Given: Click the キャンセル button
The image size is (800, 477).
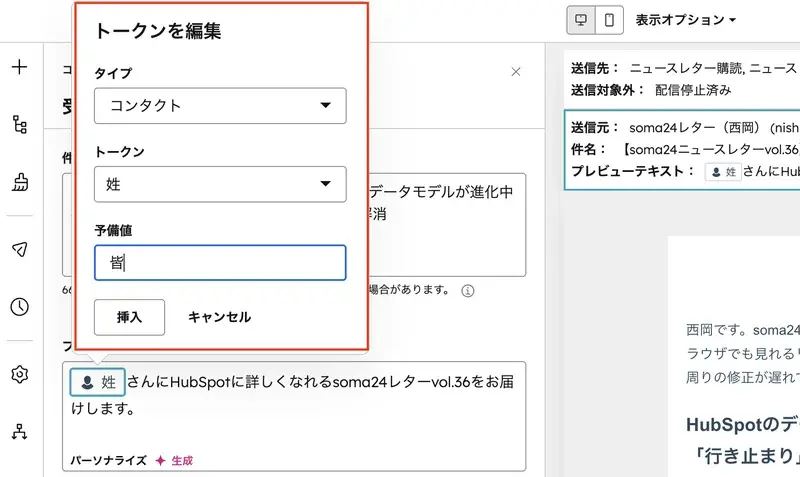Looking at the screenshot, I should click(x=219, y=317).
